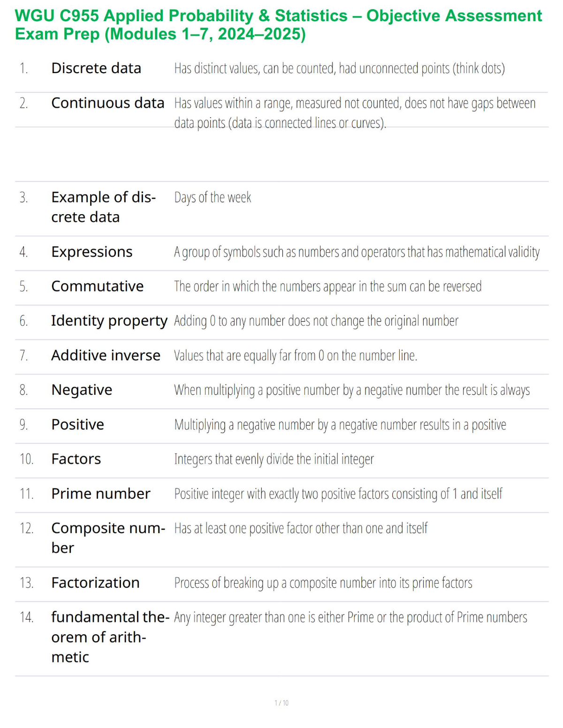Click the "Factorization" term
Screen dimensions: 563x728
click(95, 583)
